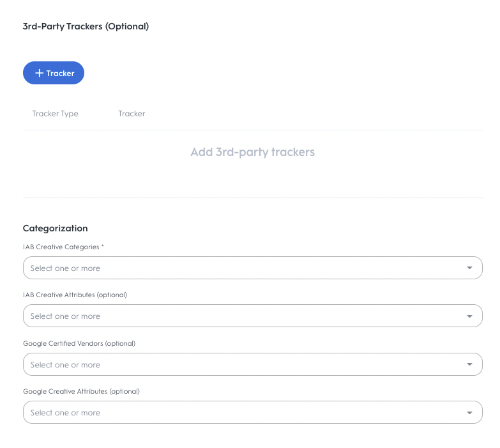Viewport: 500px width, 448px height.
Task: Click the plus icon on Tracker button
Action: coord(40,73)
